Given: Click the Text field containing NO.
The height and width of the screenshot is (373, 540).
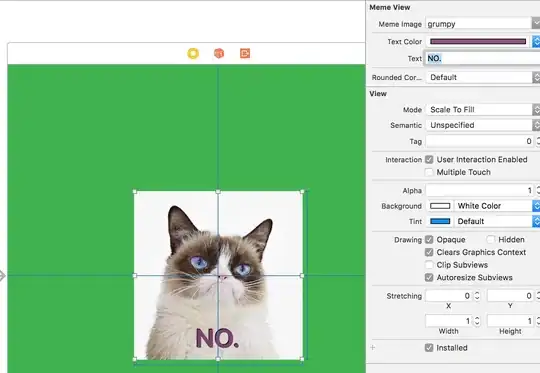Looking at the screenshot, I should click(483, 58).
